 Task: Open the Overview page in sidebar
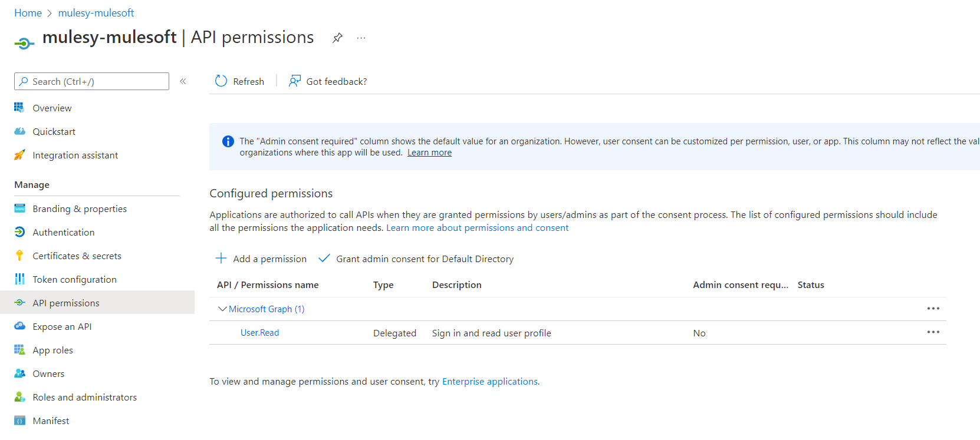click(52, 108)
